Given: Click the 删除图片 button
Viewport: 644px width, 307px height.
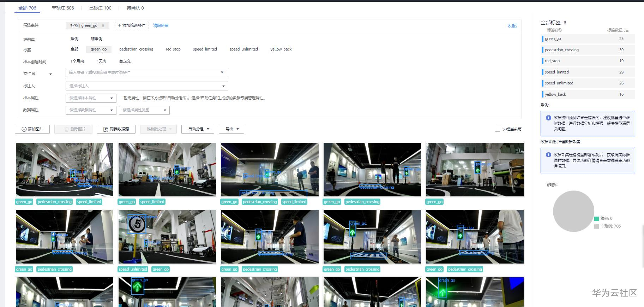Looking at the screenshot, I should 73,129.
